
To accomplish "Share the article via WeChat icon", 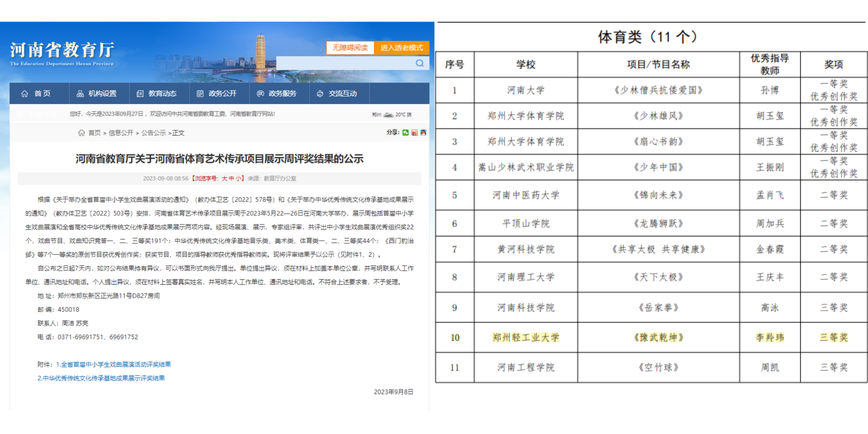I will [x=405, y=132].
